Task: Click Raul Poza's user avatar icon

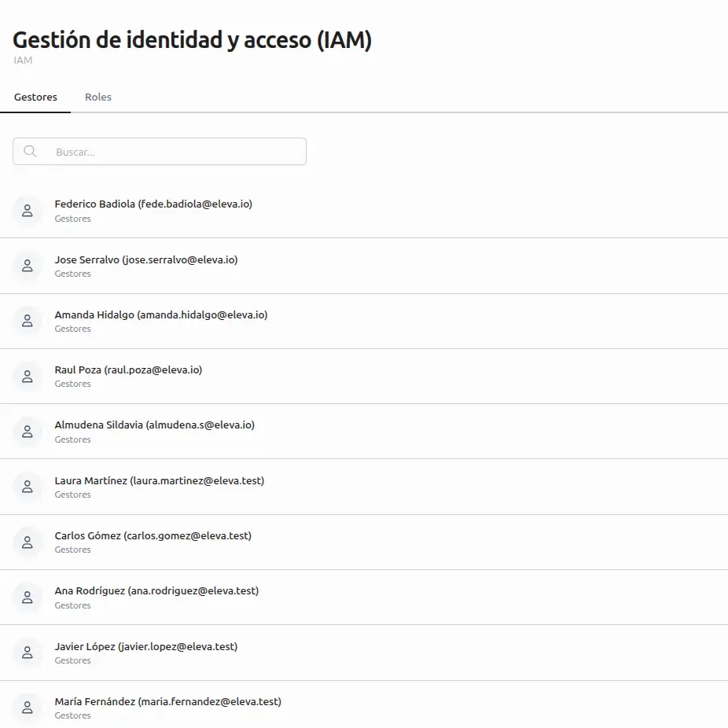Action: coord(27,377)
